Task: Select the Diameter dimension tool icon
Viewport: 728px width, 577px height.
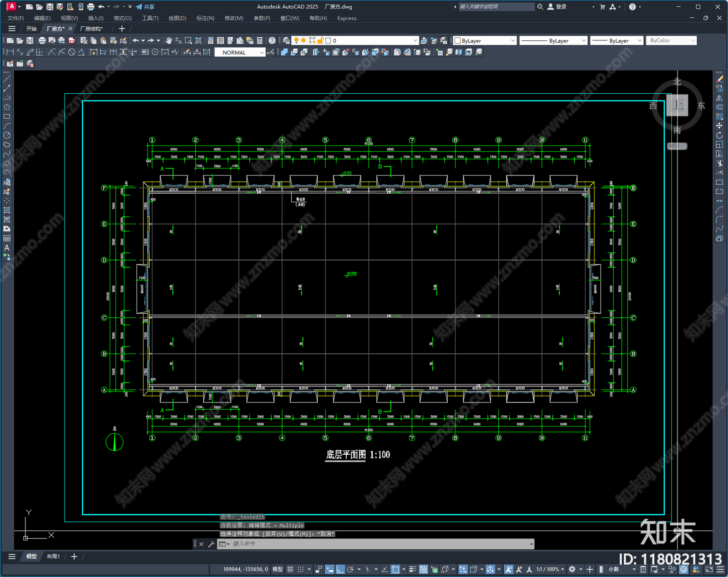Action: point(71,52)
